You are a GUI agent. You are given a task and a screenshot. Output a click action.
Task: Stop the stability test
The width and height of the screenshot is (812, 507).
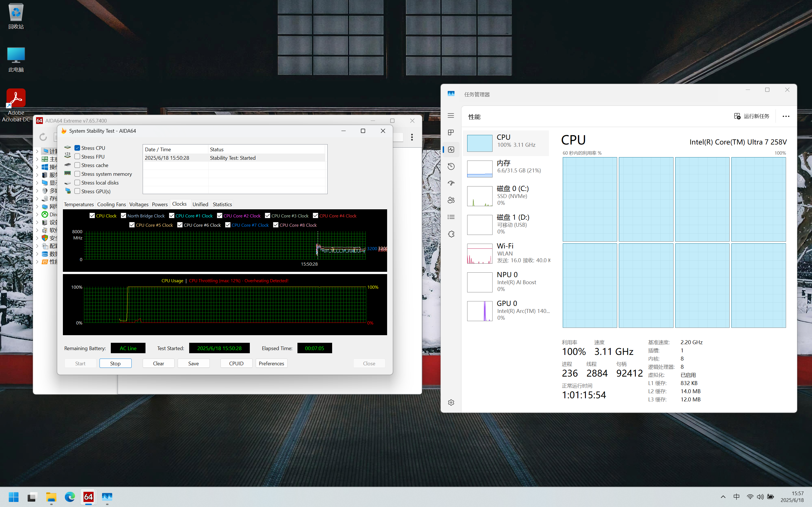(x=115, y=363)
